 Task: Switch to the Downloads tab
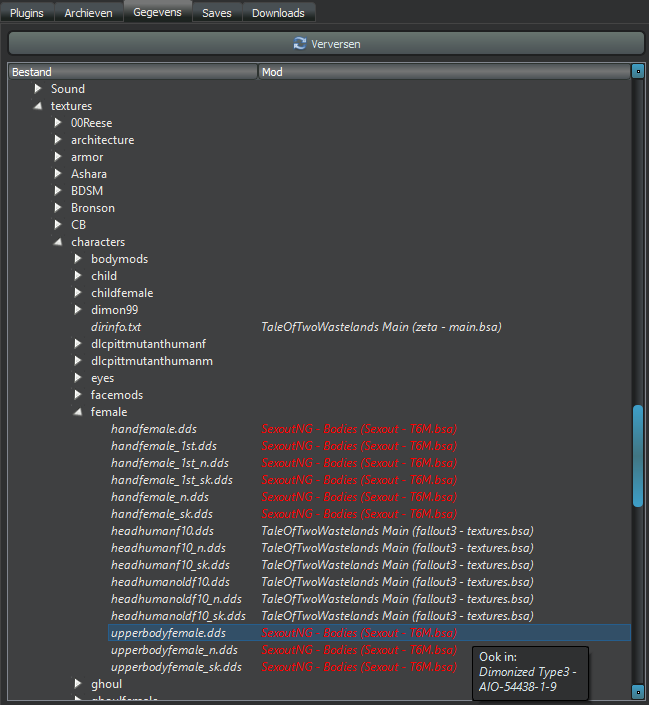(278, 13)
